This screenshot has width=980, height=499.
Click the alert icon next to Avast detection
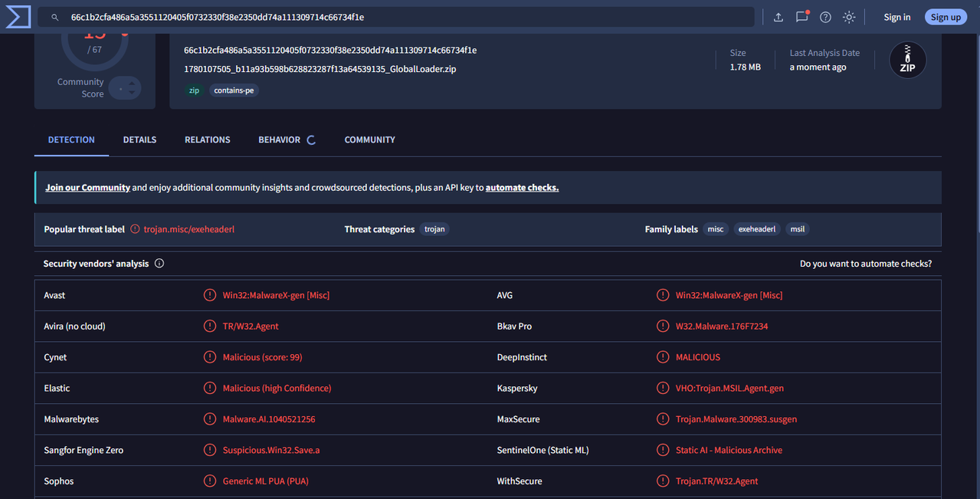click(210, 295)
